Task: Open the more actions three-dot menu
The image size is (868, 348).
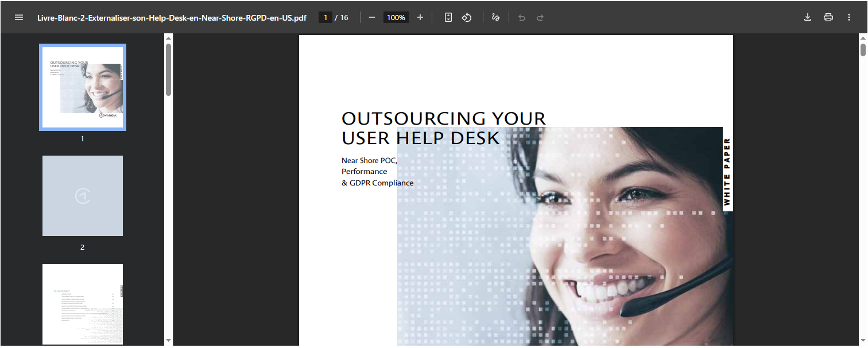Action: click(x=849, y=17)
